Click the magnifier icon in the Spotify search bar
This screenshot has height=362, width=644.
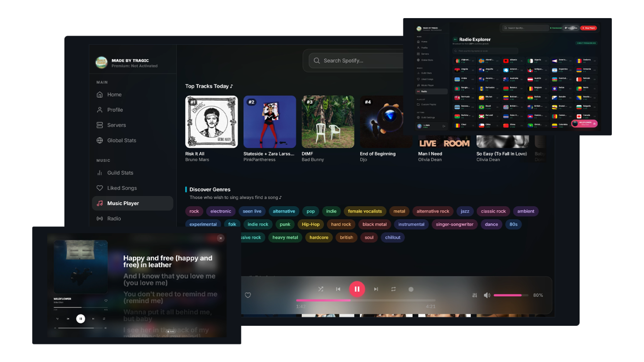click(317, 60)
